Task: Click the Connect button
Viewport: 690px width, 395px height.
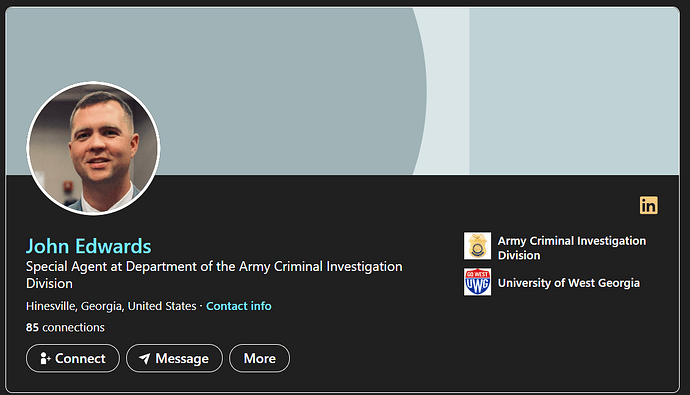Action: tap(73, 358)
